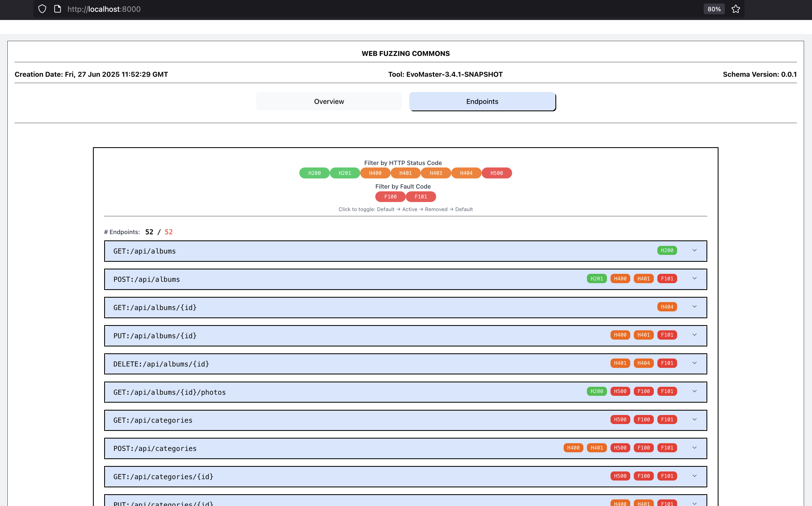Viewport: 812px width, 506px height.
Task: Toggle the H200 status code filter
Action: [x=314, y=173]
